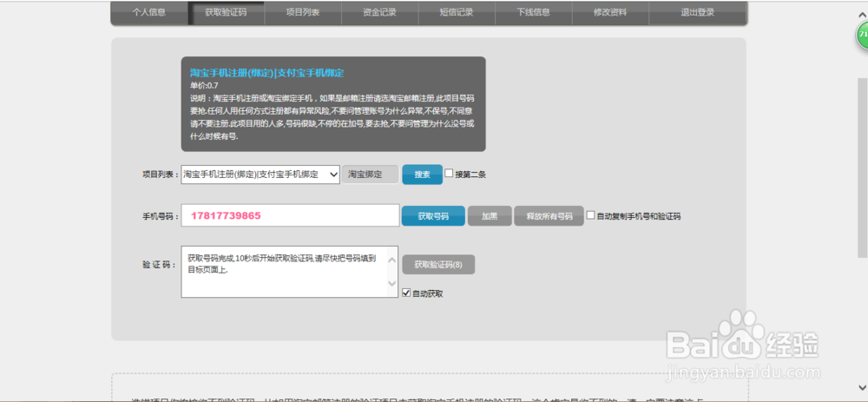The width and height of the screenshot is (868, 402).
Task: Open the 个人信息 tab
Action: 149,12
